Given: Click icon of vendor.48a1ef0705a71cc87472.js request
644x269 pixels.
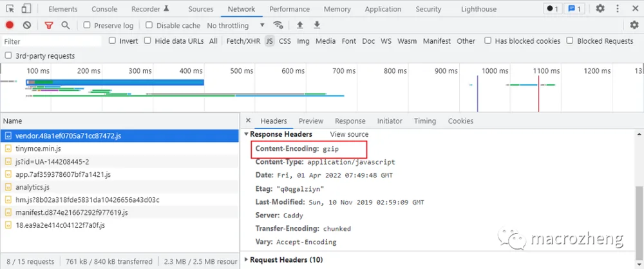Looking at the screenshot, I should [8, 135].
